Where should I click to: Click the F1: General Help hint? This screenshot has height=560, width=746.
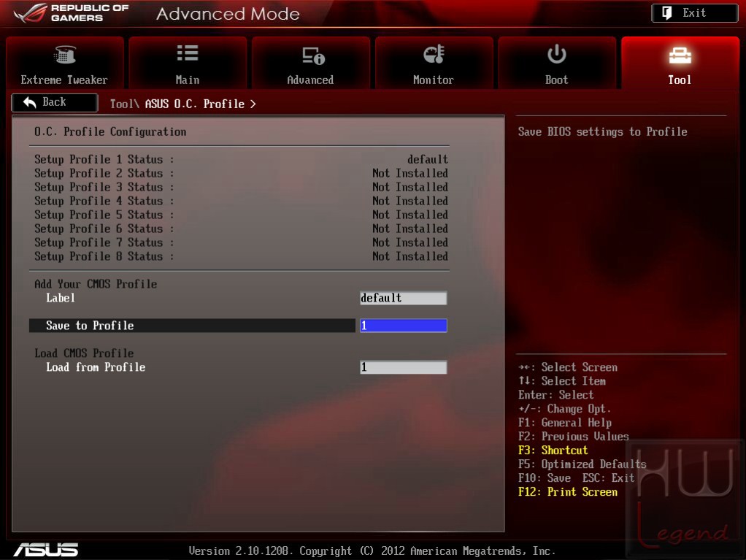[x=565, y=423]
